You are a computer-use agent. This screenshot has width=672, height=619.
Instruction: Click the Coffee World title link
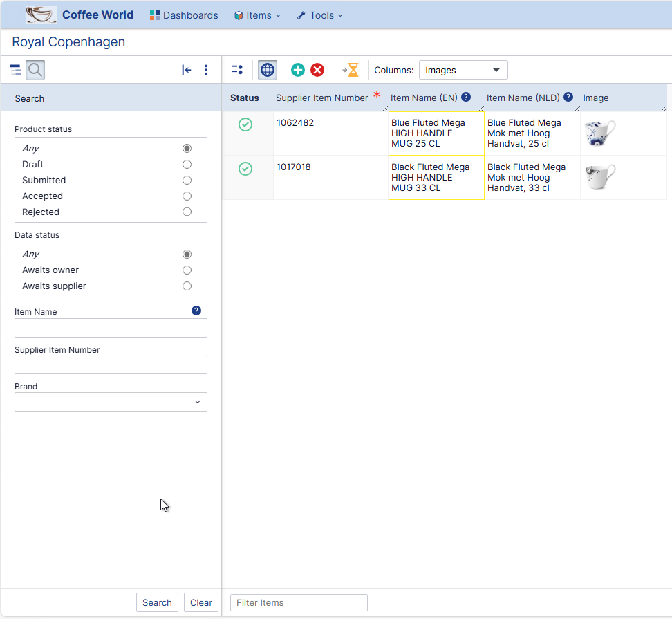point(97,15)
